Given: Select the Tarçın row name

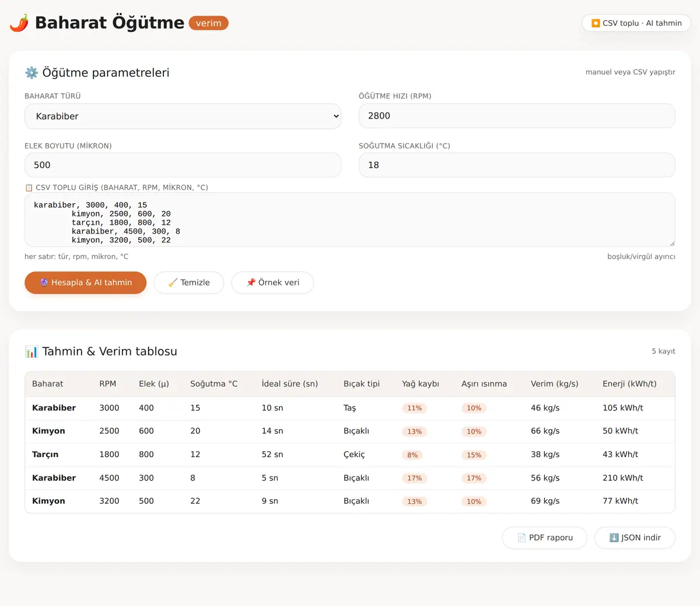Looking at the screenshot, I should click(45, 454).
